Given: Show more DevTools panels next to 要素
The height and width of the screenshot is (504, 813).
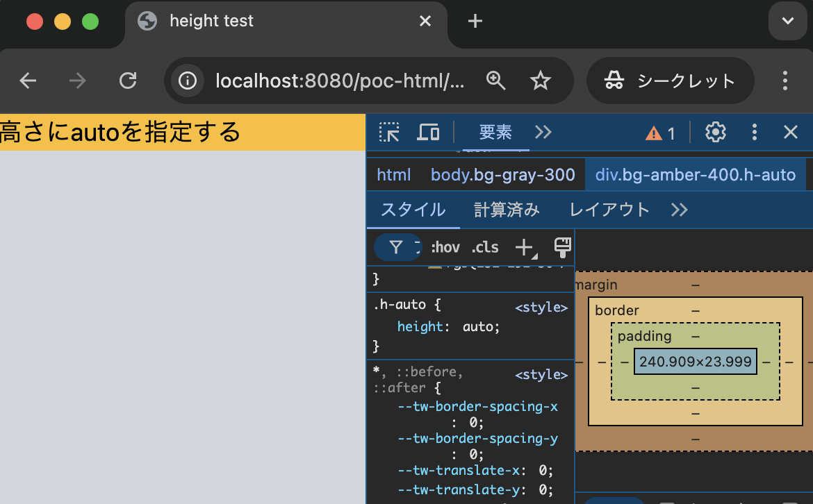Looking at the screenshot, I should coord(543,132).
